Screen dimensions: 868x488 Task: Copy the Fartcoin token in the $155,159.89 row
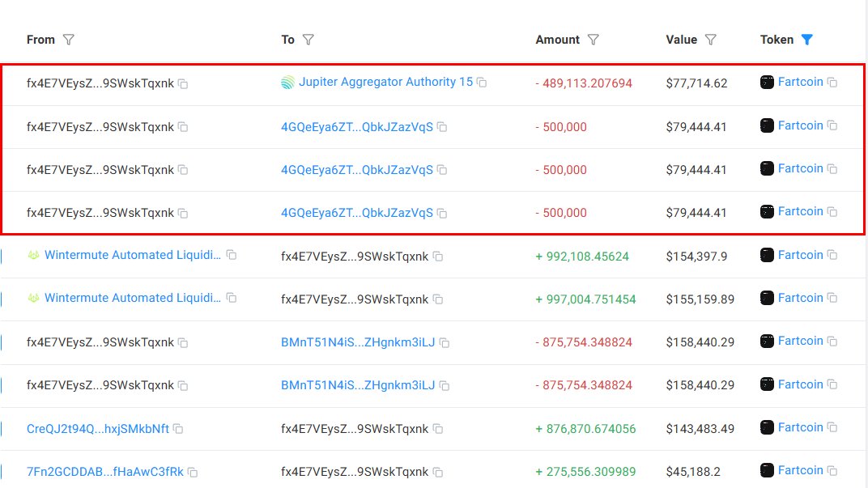[832, 298]
